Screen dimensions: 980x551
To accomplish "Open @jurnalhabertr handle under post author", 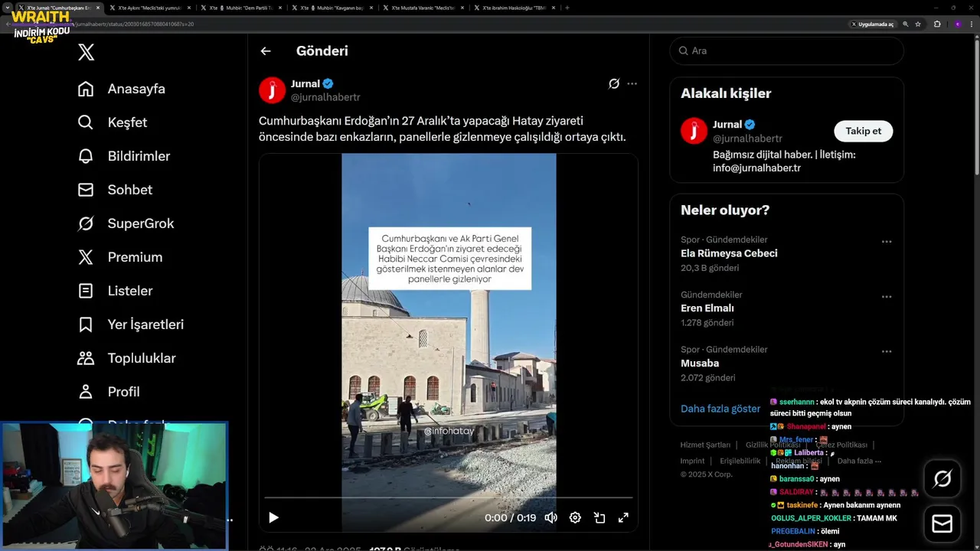I will pyautogui.click(x=325, y=97).
